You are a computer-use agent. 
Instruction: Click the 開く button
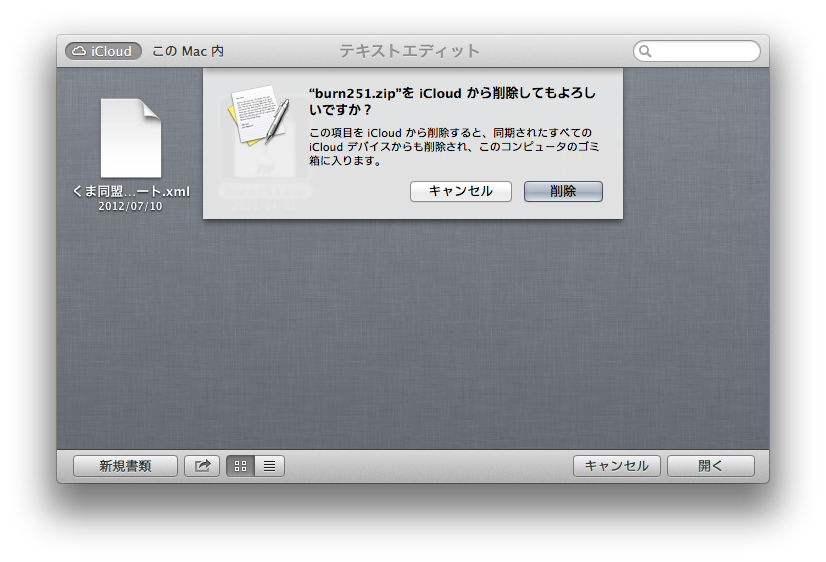(x=711, y=466)
